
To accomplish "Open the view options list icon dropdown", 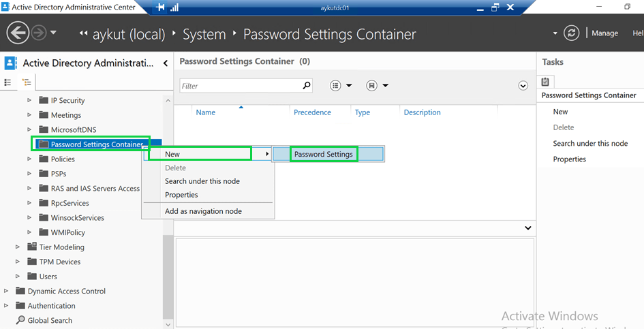I will (341, 86).
